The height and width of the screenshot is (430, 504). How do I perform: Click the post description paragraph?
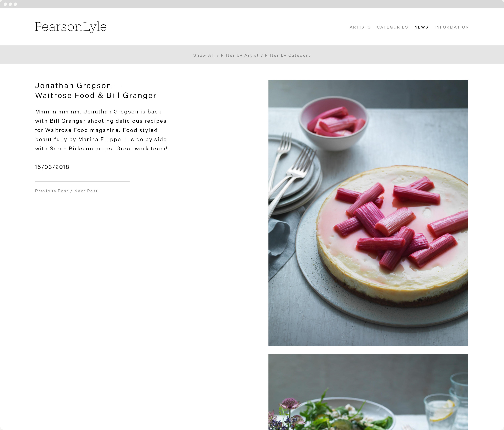tap(101, 130)
